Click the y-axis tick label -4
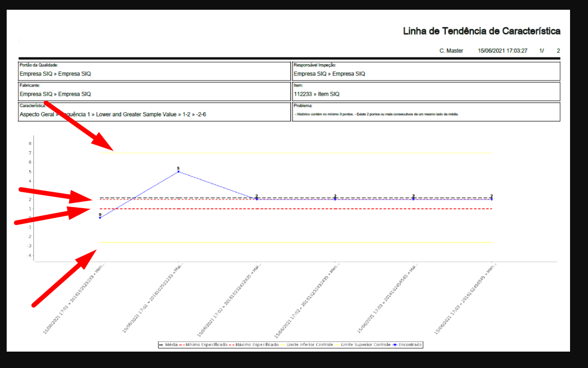 point(29,255)
